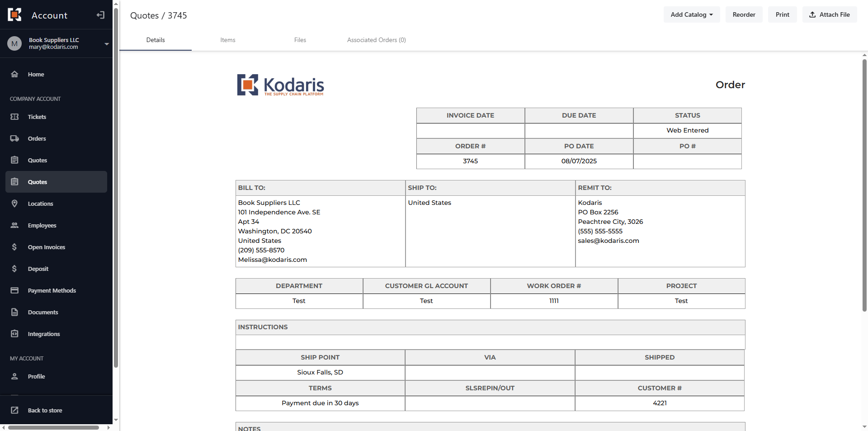The height and width of the screenshot is (431, 868).
Task: Click the page vertical scrollbar thumb
Action: [864, 185]
